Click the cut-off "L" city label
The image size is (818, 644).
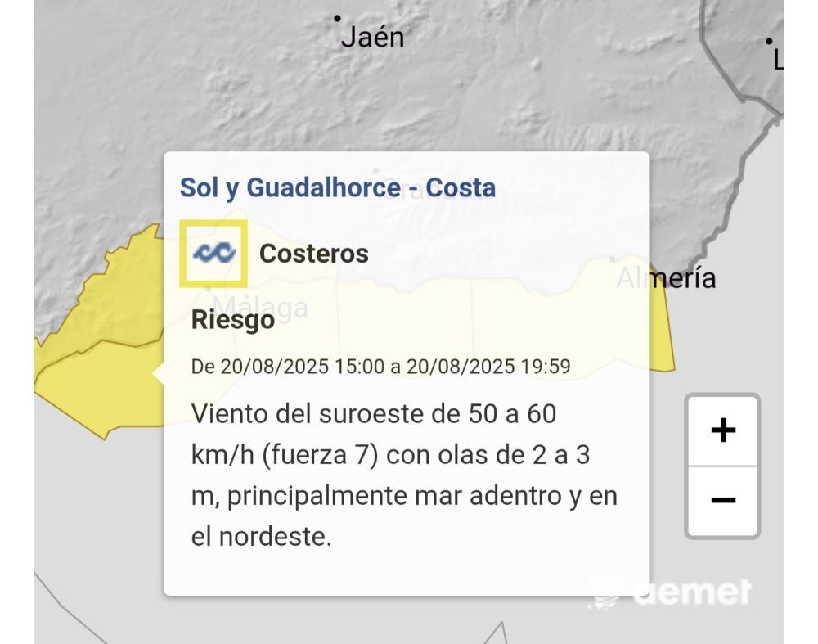tap(778, 59)
